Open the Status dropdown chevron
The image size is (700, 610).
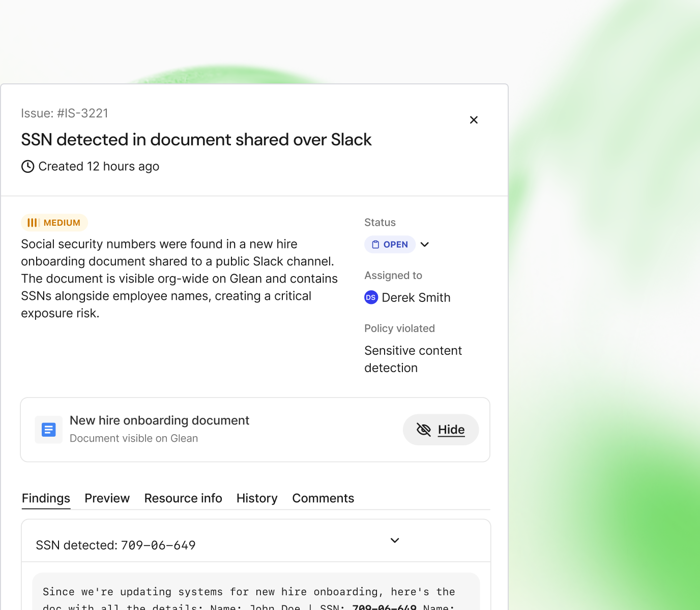pos(425,245)
